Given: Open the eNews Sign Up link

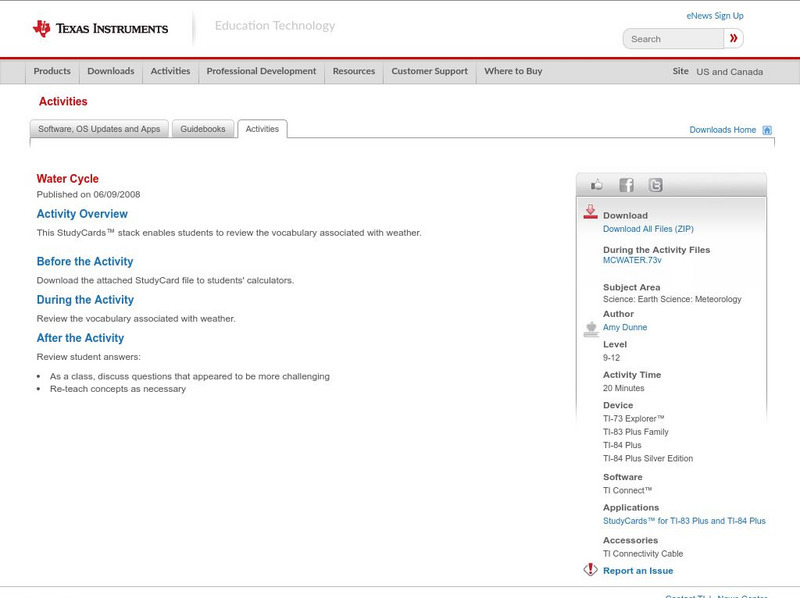Looking at the screenshot, I should [715, 16].
